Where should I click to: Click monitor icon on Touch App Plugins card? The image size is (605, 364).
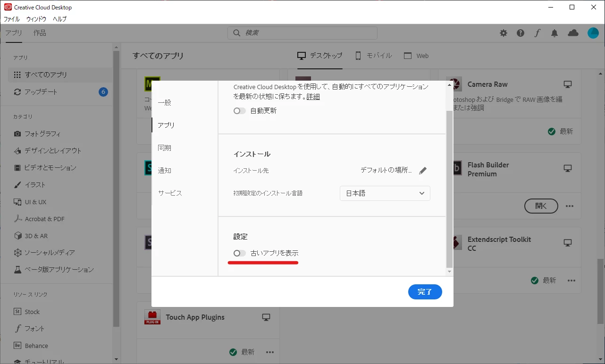tap(266, 317)
